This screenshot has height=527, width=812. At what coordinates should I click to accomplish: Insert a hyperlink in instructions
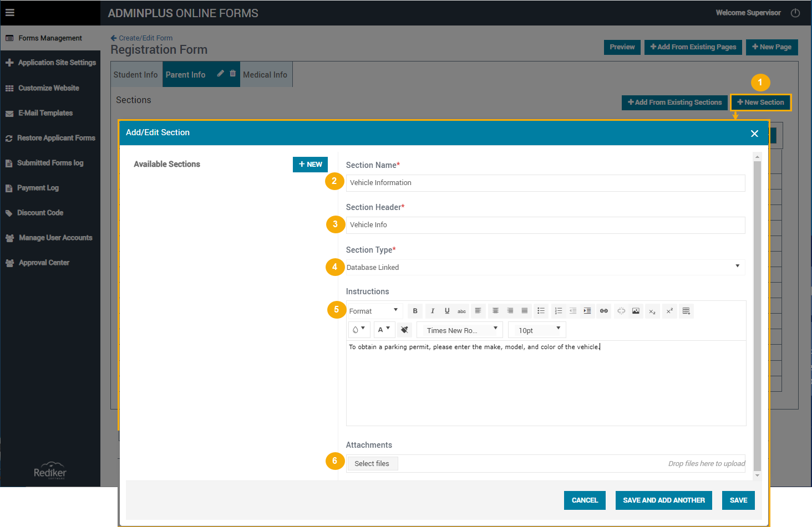click(x=604, y=311)
